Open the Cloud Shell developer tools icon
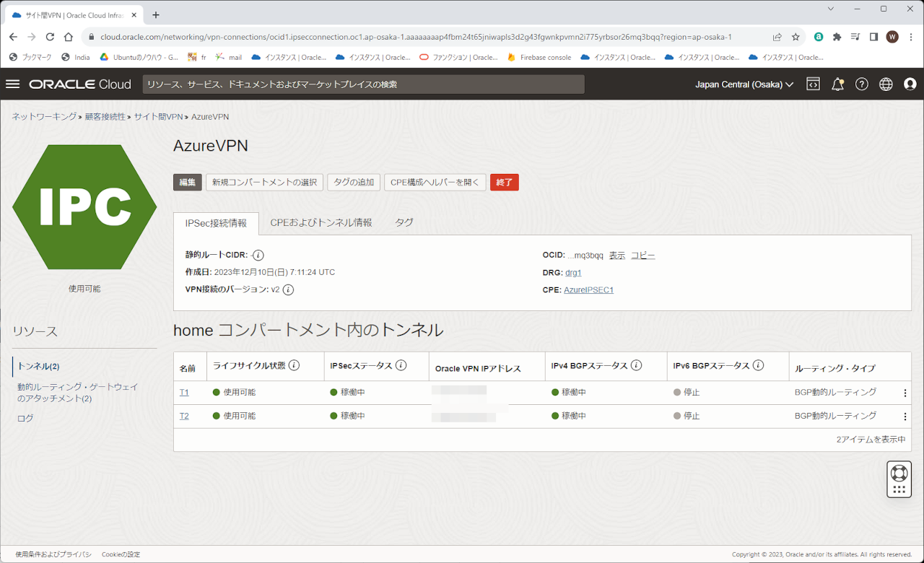The image size is (924, 563). 813,84
